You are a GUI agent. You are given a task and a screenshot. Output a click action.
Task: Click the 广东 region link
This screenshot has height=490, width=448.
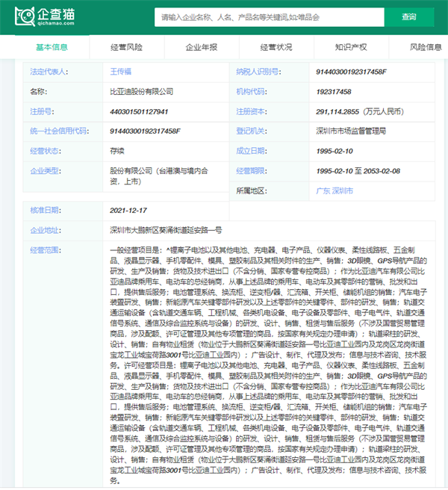pyautogui.click(x=323, y=190)
